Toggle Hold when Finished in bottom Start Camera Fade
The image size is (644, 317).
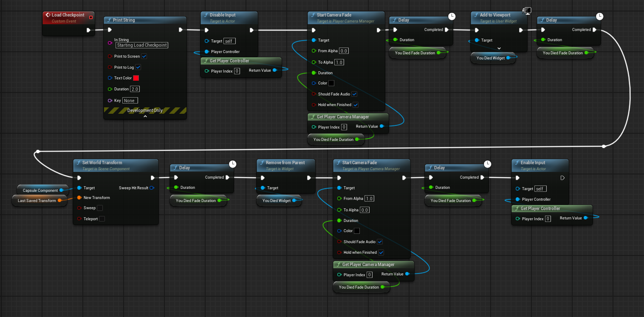[381, 252]
